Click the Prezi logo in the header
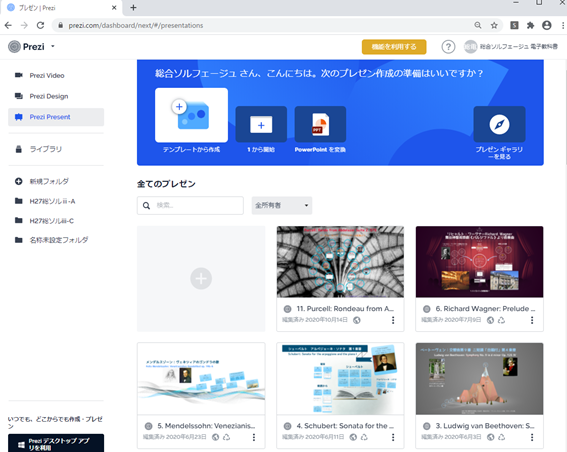567x452 pixels. (x=26, y=47)
